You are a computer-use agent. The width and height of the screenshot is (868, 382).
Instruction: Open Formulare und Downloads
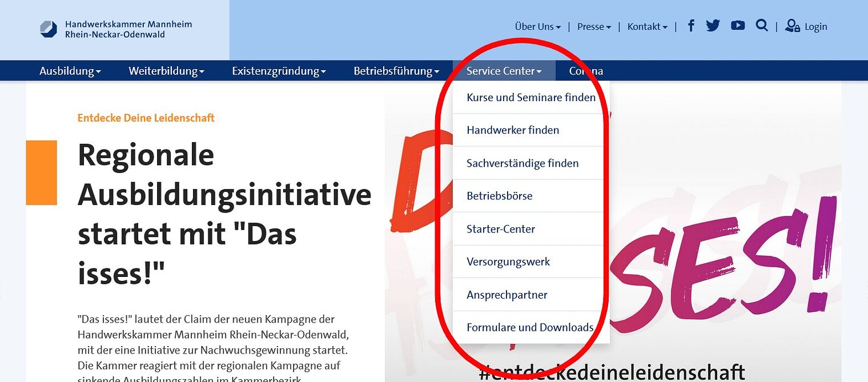coord(531,327)
